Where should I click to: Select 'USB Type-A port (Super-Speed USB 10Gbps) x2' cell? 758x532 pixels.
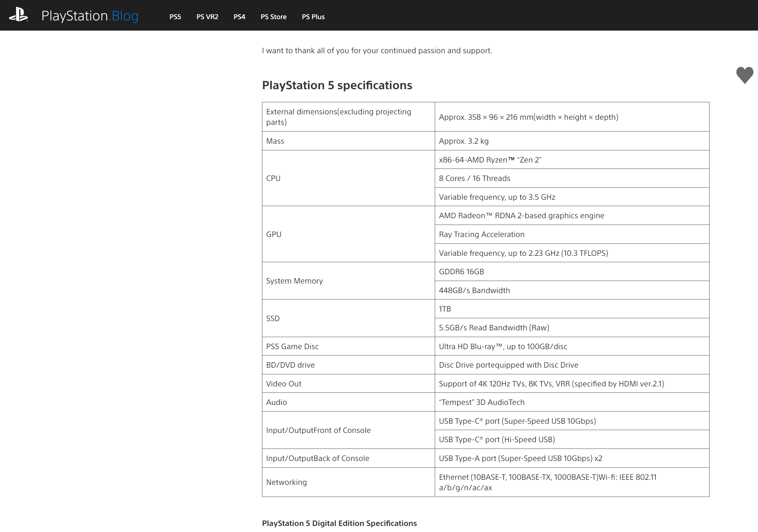[572, 458]
